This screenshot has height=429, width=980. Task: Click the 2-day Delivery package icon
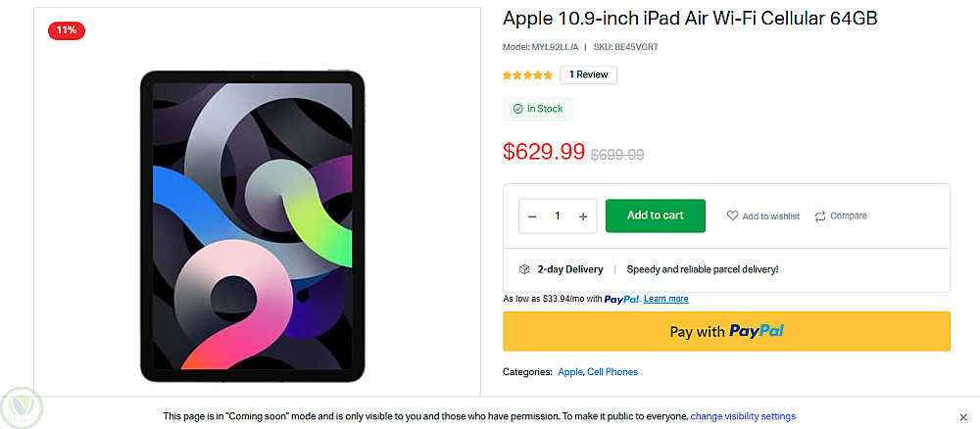524,269
